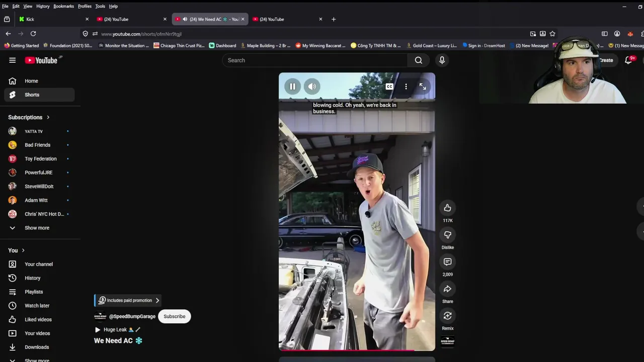Click the search magnifier button

tap(418, 60)
